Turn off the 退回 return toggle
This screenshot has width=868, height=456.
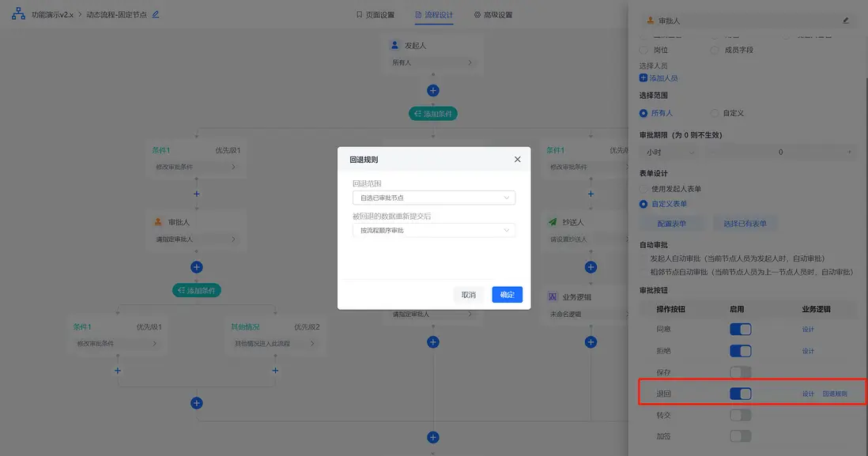click(x=740, y=393)
